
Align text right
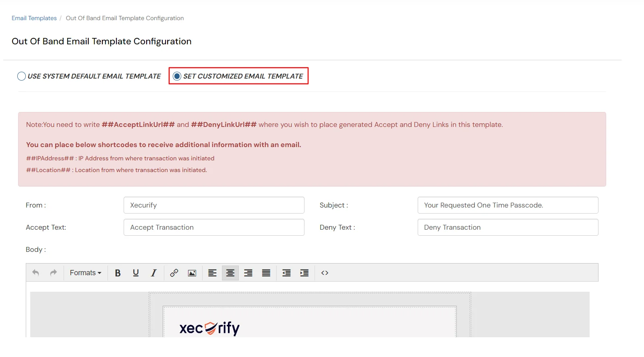click(x=248, y=273)
